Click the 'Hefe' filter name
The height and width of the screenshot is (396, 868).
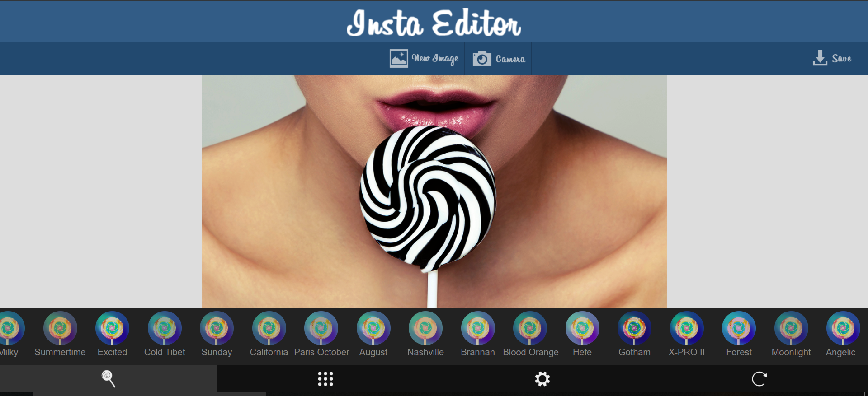click(582, 352)
